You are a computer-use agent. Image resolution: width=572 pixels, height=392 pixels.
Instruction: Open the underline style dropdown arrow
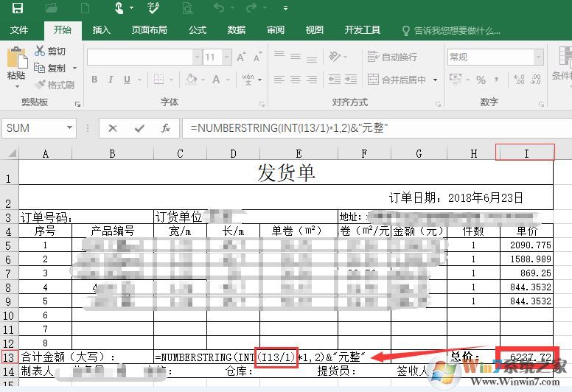coord(139,80)
